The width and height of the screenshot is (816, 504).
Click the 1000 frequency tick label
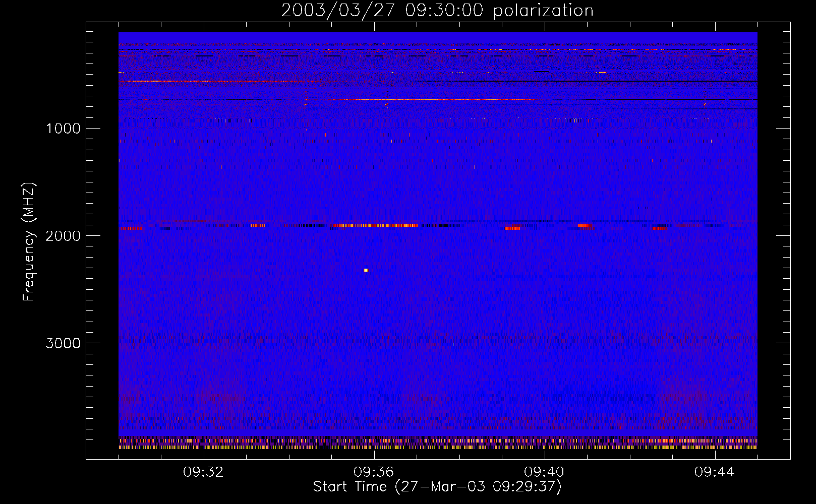click(64, 129)
